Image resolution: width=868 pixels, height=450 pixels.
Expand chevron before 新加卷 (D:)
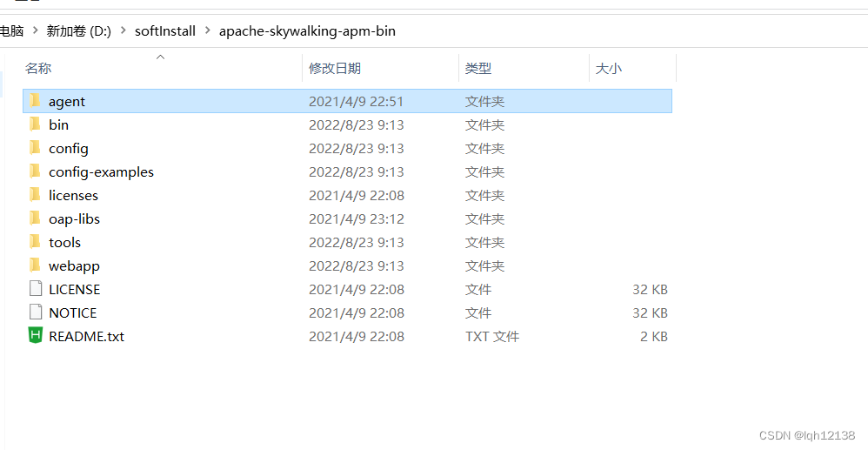pos(36,31)
